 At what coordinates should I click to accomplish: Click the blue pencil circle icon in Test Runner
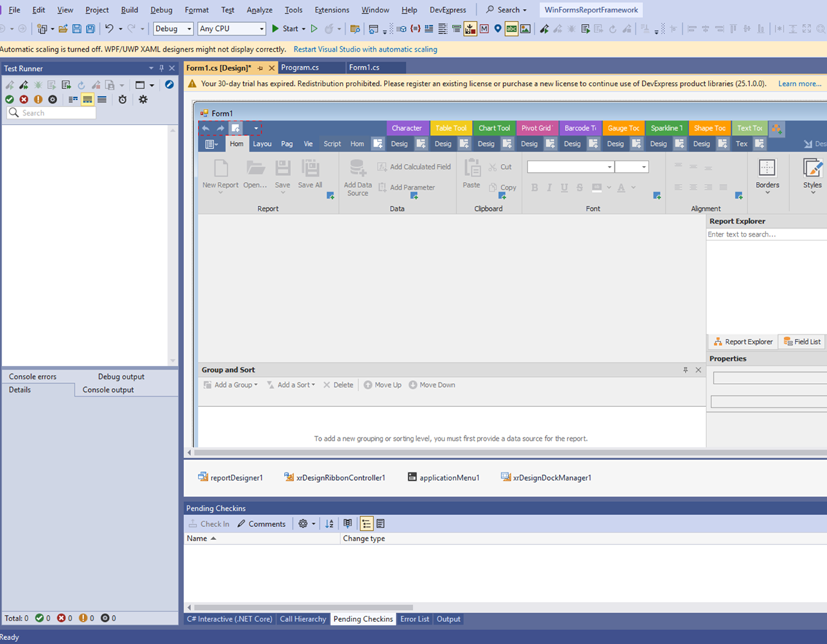pyautogui.click(x=170, y=85)
